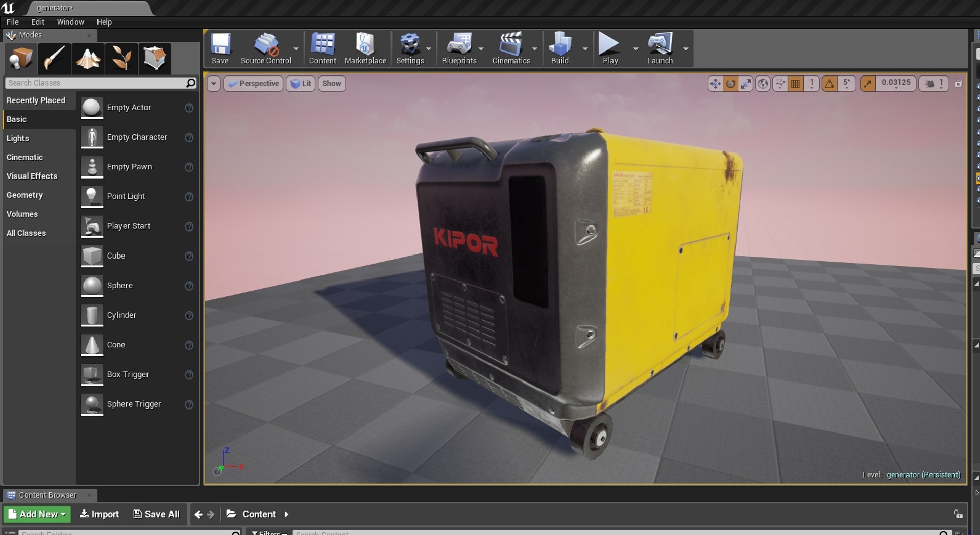Click the Play button in toolbar
Viewport: 980px width, 535px height.
[x=610, y=49]
